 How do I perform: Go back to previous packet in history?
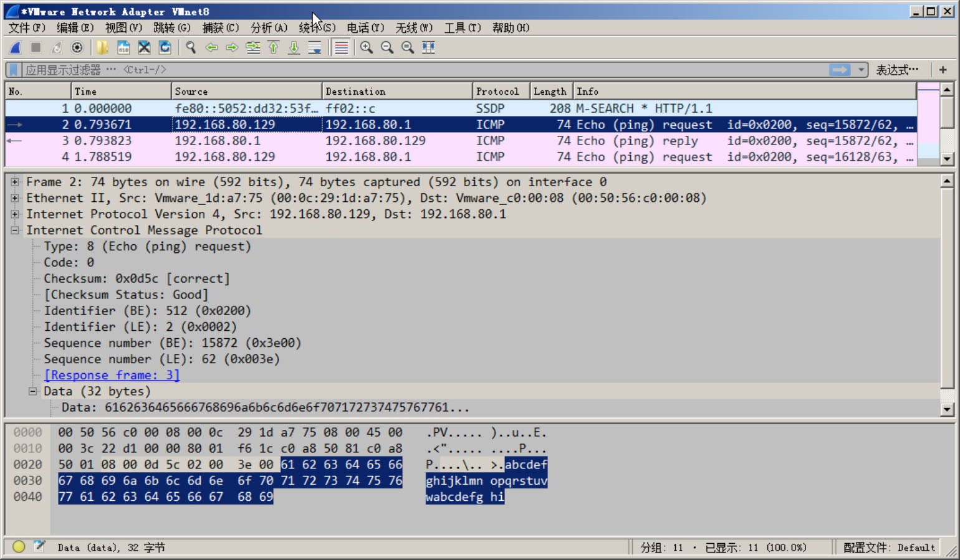[x=211, y=47]
